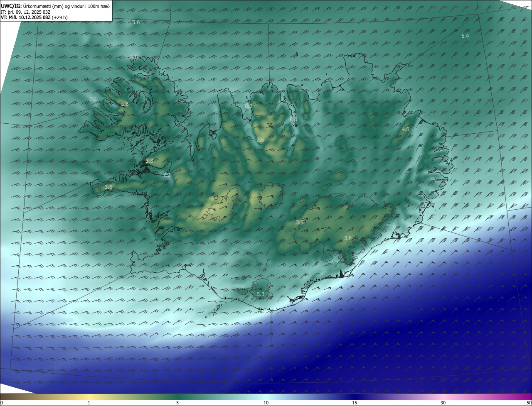Click the 7.6 value label west of Westfjords

pos(93,100)
